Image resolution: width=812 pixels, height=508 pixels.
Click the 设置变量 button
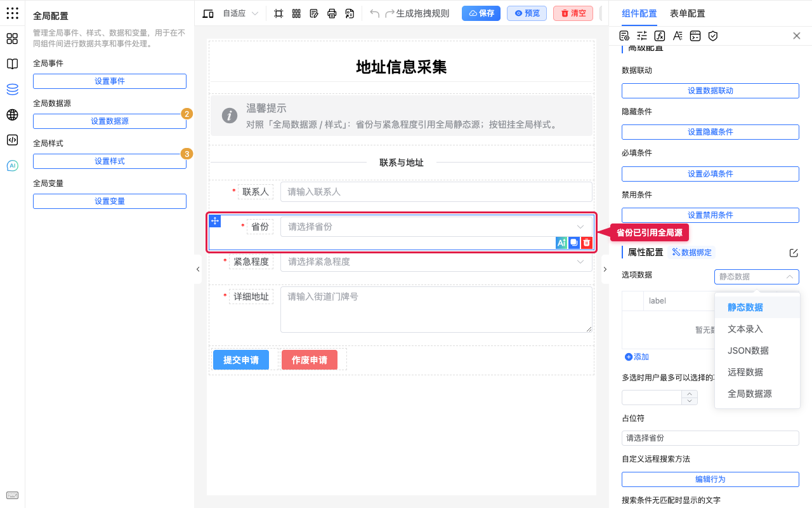click(x=110, y=201)
